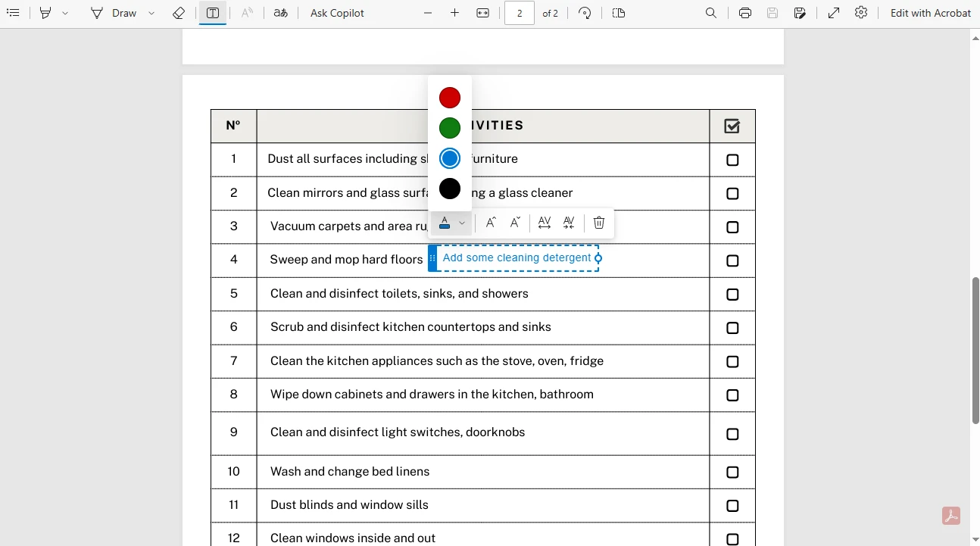Select the Highlight tool
980x546 pixels.
click(x=45, y=13)
